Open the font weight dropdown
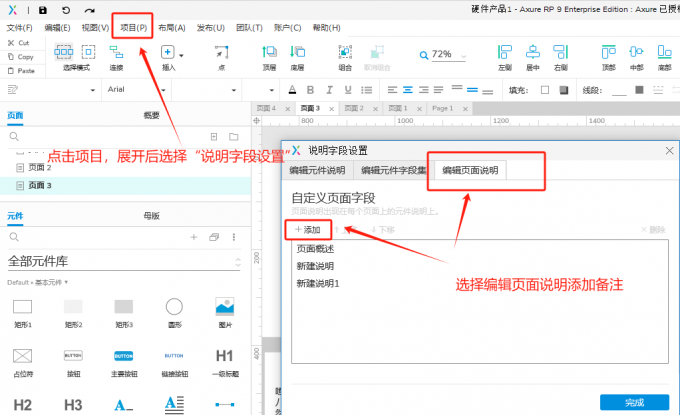This screenshot has width=680, height=415. click(x=234, y=90)
